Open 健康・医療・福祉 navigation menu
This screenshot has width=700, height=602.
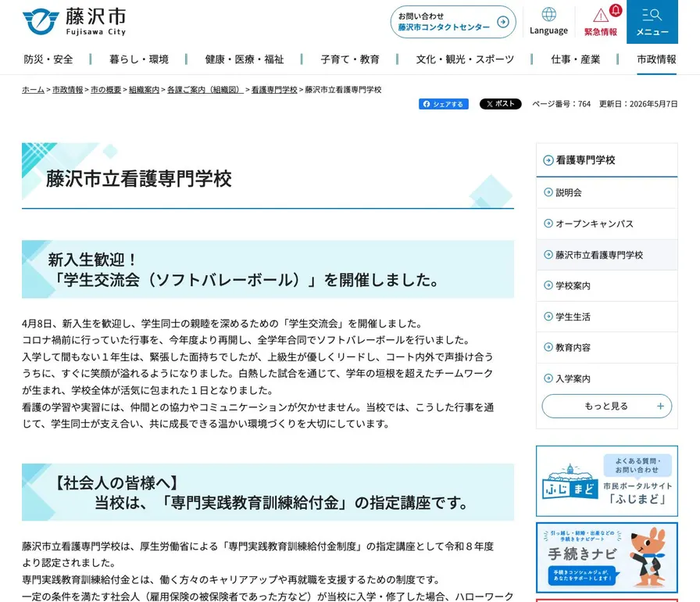(x=245, y=59)
